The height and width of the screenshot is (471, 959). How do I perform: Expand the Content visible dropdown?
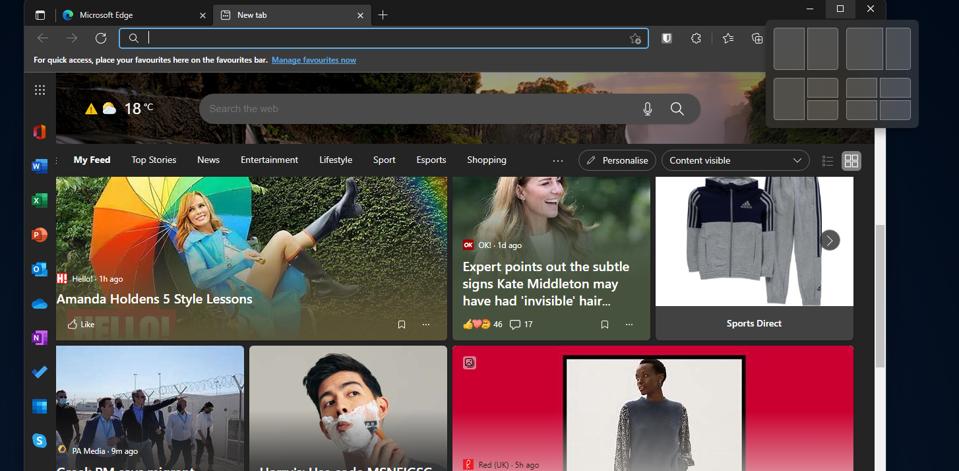pos(735,160)
